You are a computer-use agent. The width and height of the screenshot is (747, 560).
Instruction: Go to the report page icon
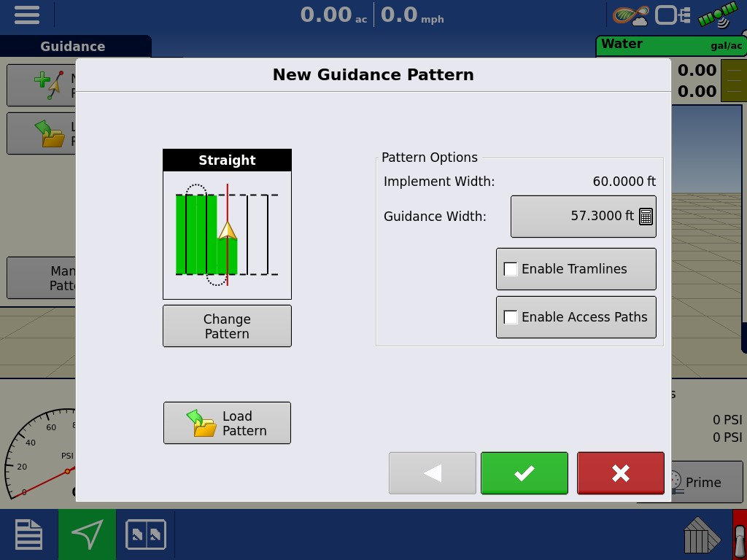pos(28,534)
